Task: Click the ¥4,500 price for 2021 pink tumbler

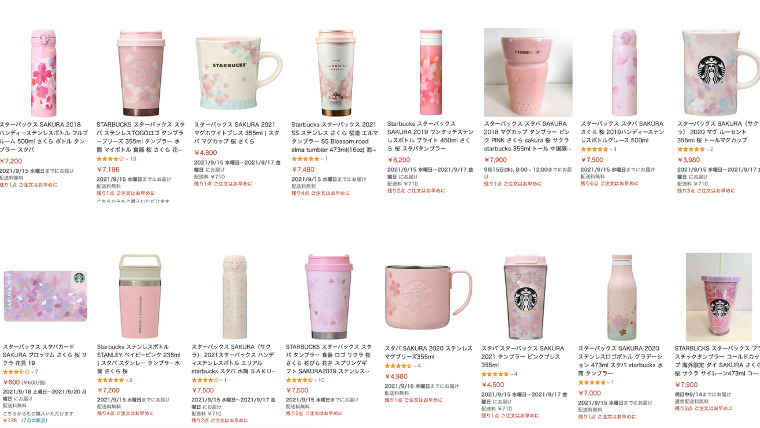Action: [493, 384]
